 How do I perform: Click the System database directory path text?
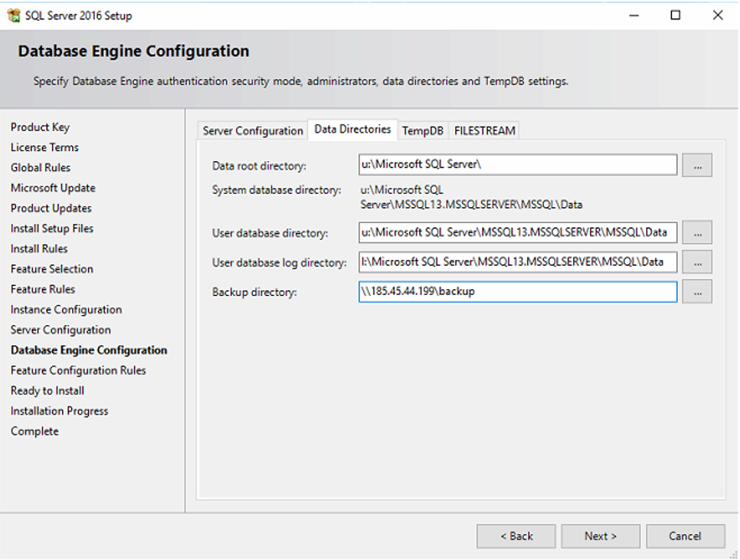click(471, 197)
